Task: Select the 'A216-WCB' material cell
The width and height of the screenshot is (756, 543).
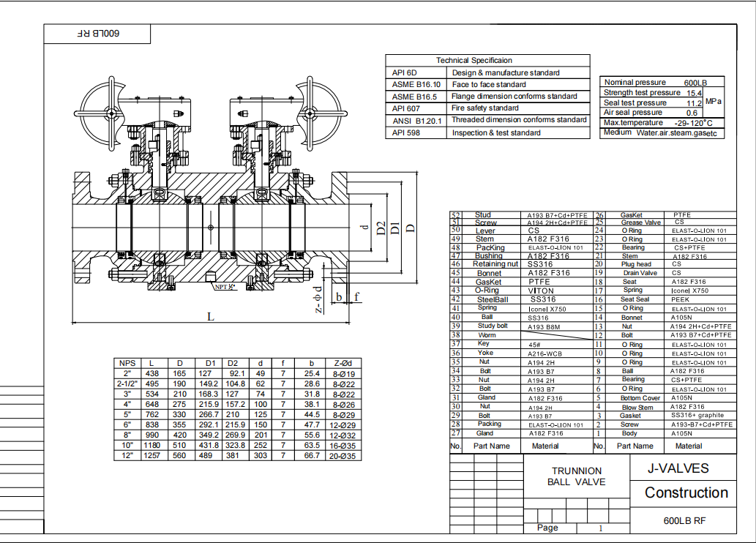Action: pyautogui.click(x=544, y=353)
